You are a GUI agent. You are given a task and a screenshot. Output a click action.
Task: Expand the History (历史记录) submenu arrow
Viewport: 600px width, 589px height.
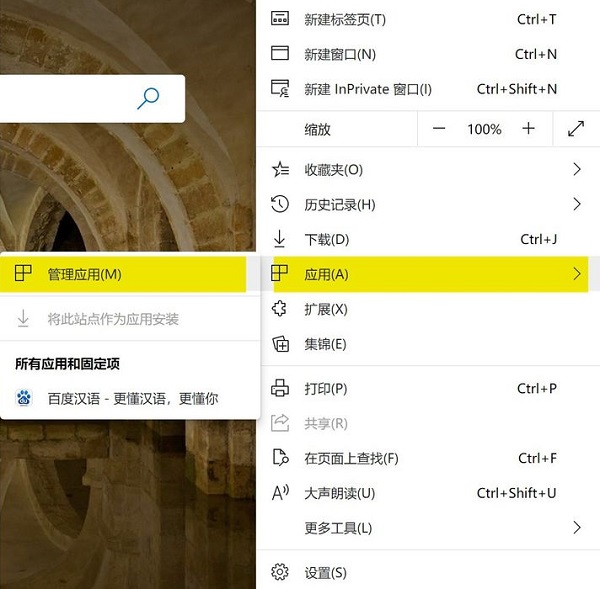pos(577,204)
